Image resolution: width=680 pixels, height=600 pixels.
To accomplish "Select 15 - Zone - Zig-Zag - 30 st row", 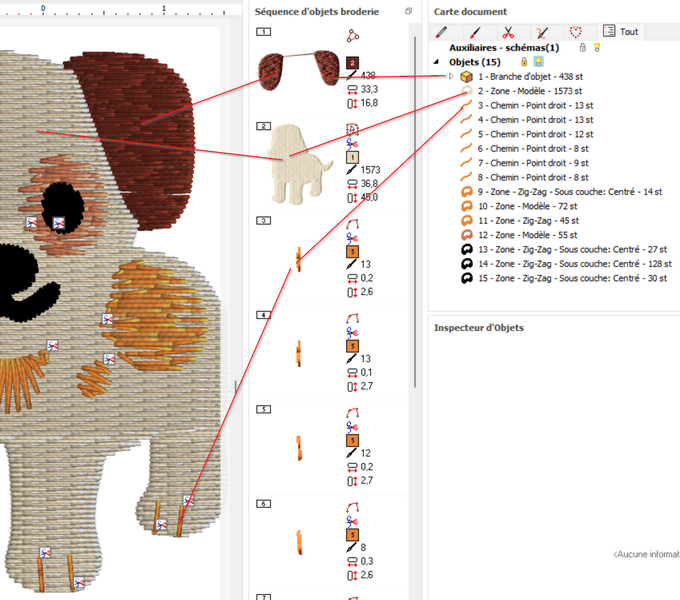I will [572, 278].
